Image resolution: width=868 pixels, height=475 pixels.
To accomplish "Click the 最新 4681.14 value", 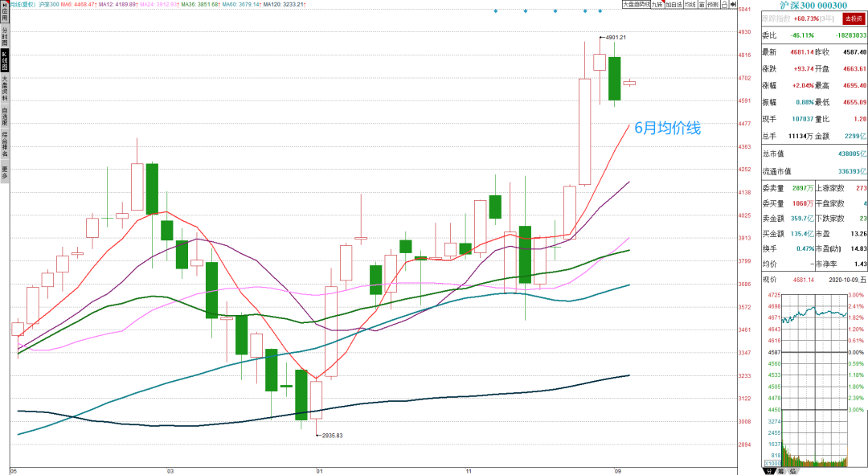I will pyautogui.click(x=802, y=52).
